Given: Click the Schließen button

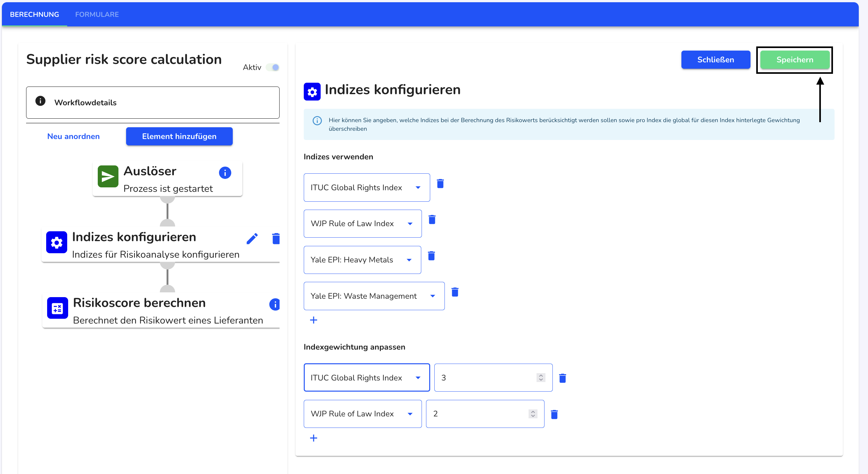Looking at the screenshot, I should click(716, 59).
